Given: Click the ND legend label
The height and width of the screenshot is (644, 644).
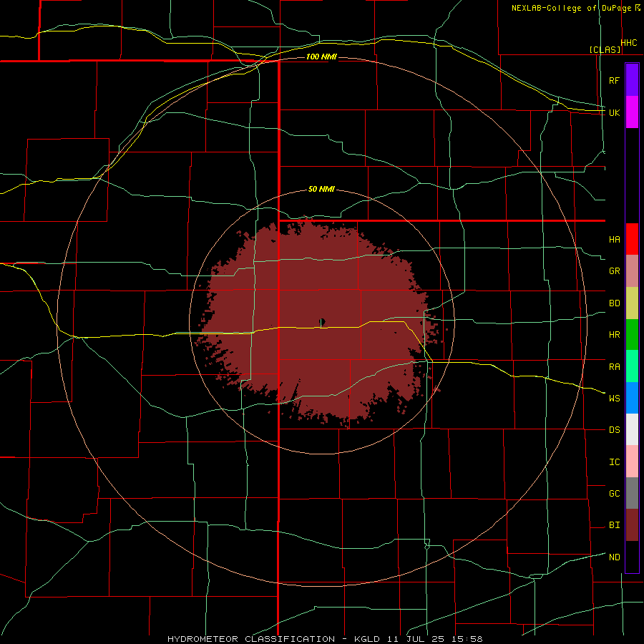Looking at the screenshot, I should coord(614,557).
